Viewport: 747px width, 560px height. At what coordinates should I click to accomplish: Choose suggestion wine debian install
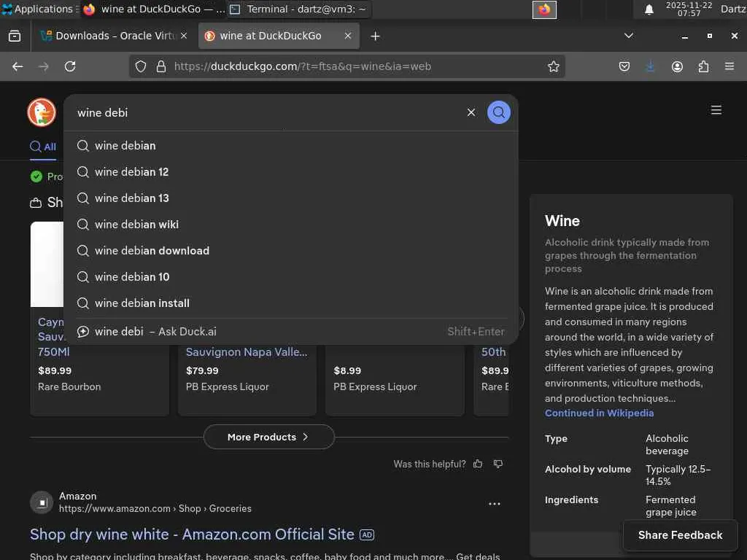290,303
